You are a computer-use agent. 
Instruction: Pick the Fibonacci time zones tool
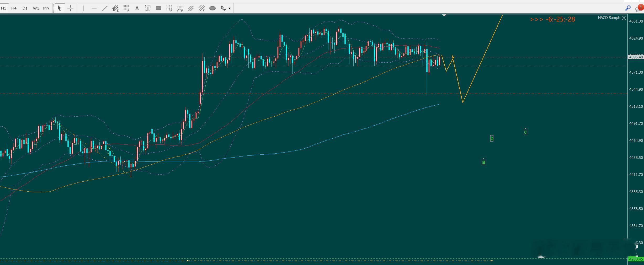pyautogui.click(x=169, y=8)
